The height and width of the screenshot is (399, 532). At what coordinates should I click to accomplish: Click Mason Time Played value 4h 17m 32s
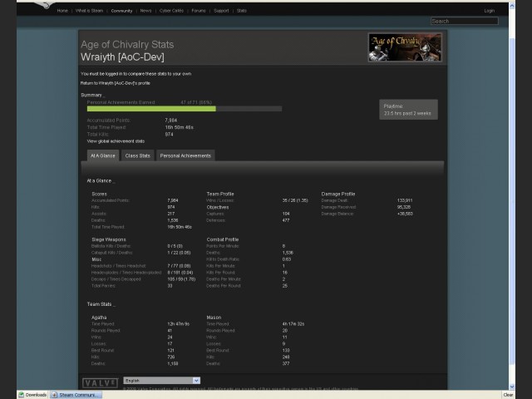(293, 324)
